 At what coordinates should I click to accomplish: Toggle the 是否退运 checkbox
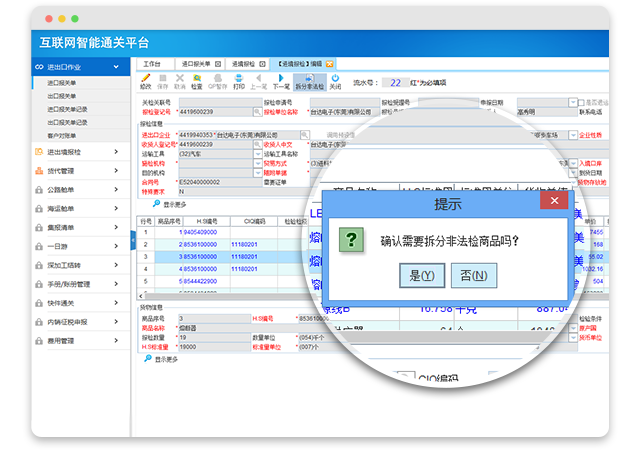pos(581,102)
